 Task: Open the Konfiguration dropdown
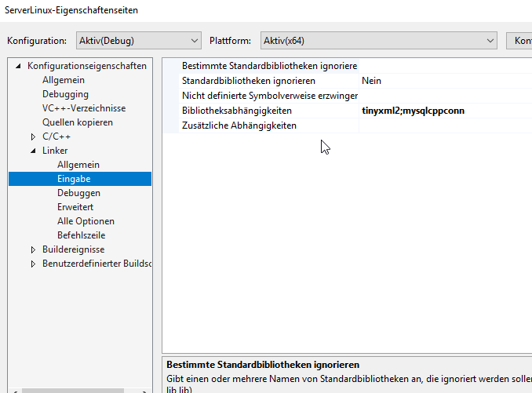coord(139,40)
